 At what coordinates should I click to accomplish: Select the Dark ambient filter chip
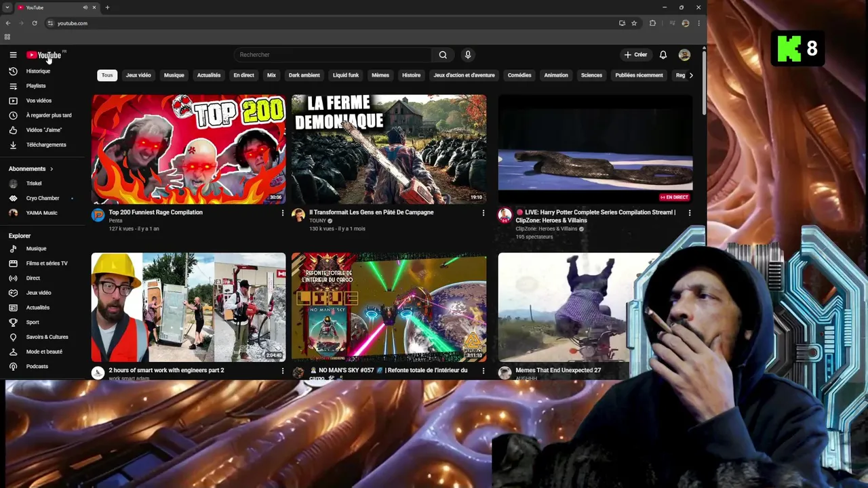[x=304, y=75]
